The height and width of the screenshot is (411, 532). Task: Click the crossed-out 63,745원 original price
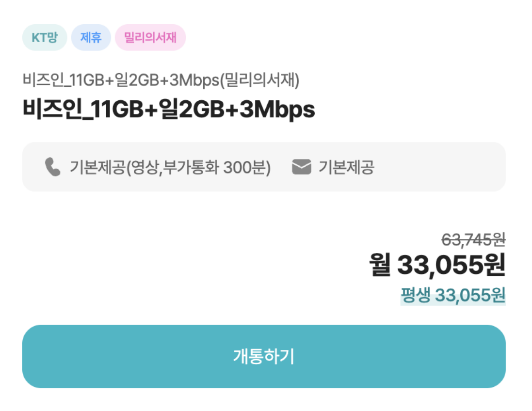point(473,240)
